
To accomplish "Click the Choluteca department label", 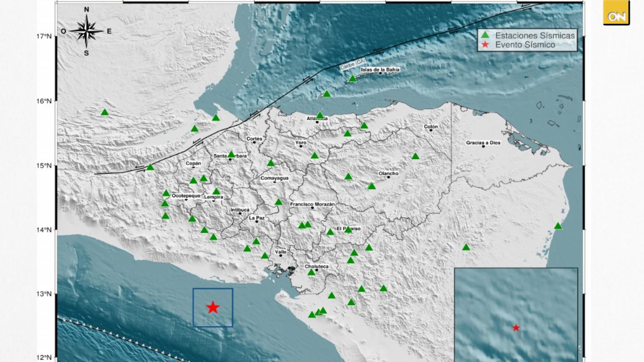I will (x=317, y=267).
